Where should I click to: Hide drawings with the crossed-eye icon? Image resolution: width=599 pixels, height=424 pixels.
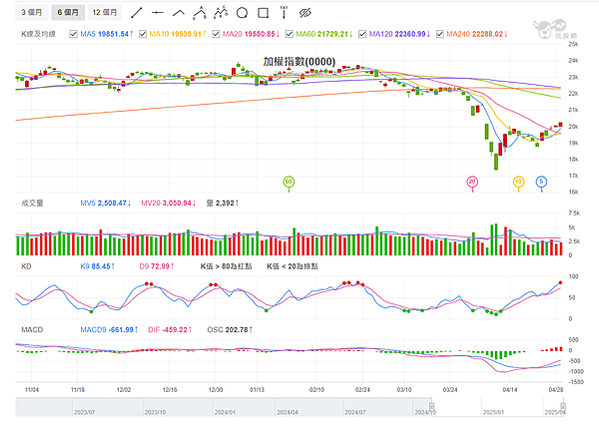coord(305,13)
